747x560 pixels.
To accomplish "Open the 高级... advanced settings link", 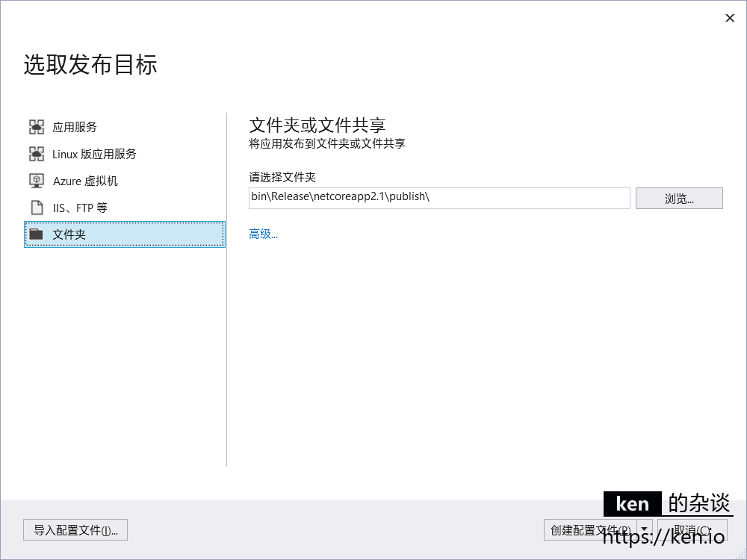I will tap(263, 234).
